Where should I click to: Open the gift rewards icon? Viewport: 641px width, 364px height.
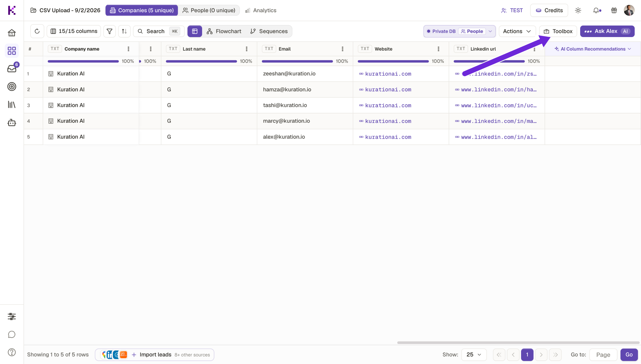pyautogui.click(x=614, y=10)
